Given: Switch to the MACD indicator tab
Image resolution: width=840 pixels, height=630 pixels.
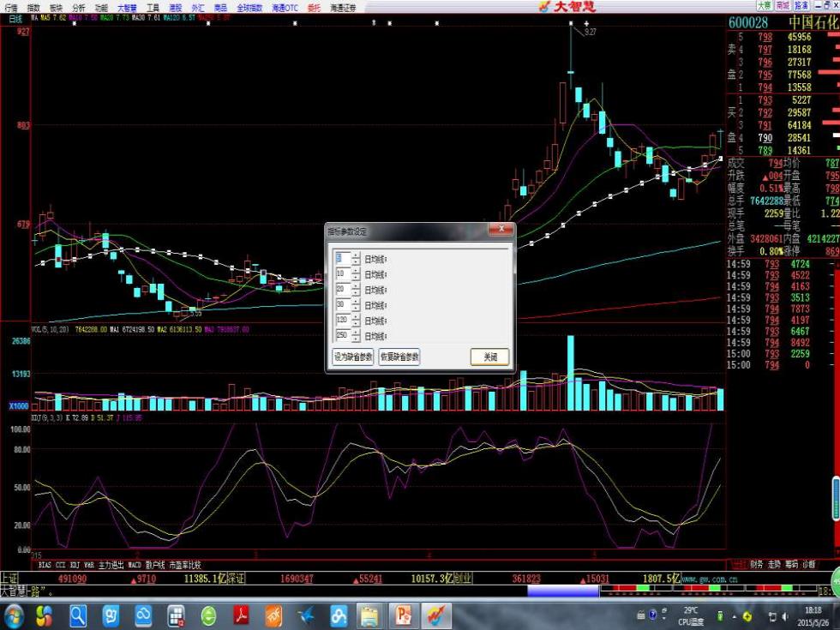Looking at the screenshot, I should point(135,565).
